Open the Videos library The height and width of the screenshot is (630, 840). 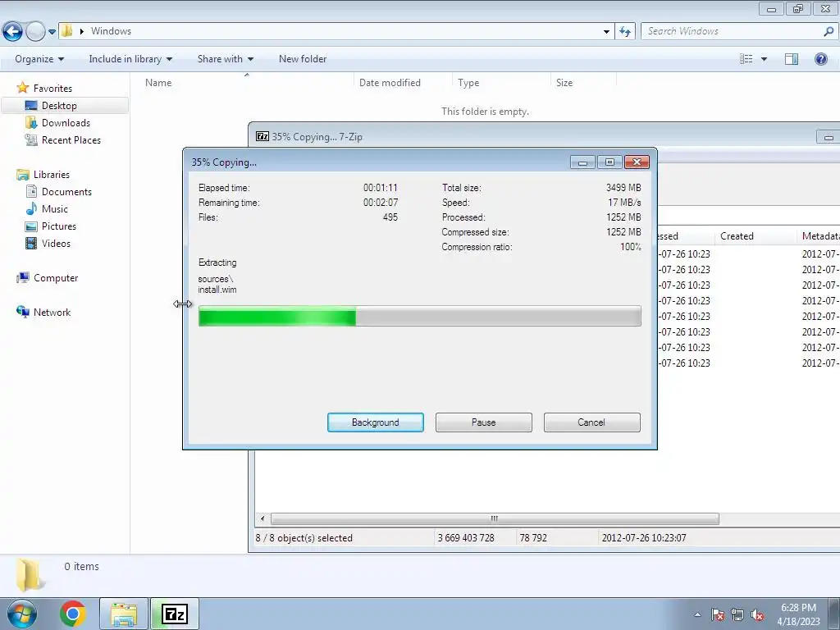point(56,243)
